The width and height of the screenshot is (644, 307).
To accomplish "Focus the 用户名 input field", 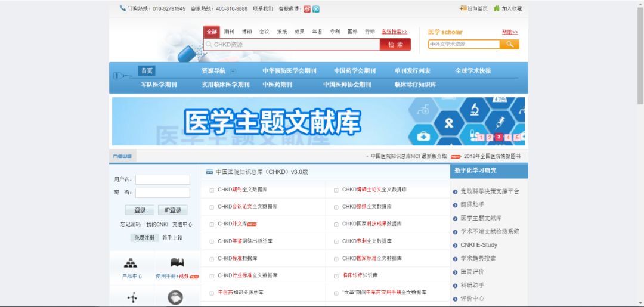I will pyautogui.click(x=163, y=180).
